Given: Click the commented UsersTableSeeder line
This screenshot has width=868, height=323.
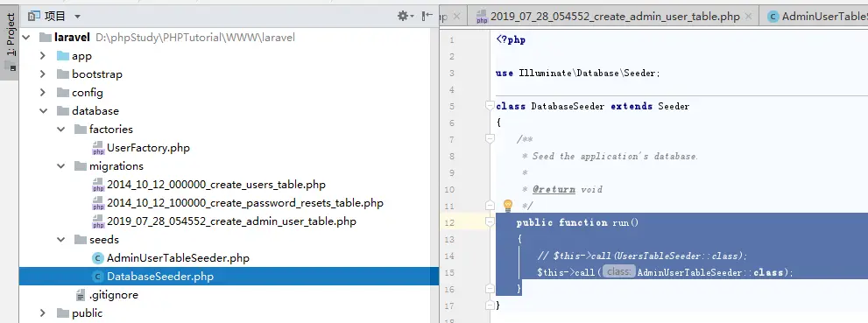Looking at the screenshot, I should click(642, 256).
